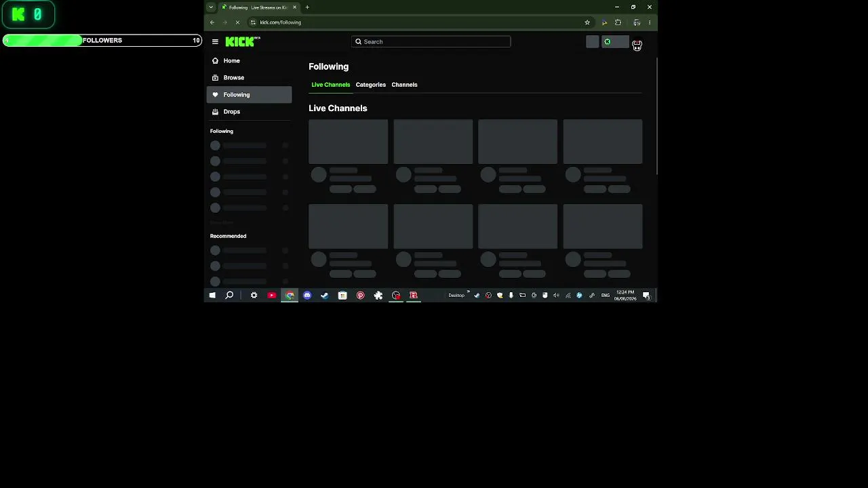868x488 pixels.
Task: Open the Chrome profile icon in toolbar
Action: (637, 22)
